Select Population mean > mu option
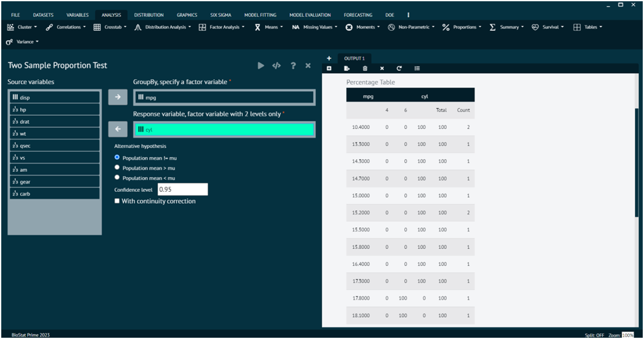This screenshot has height=339, width=644. click(117, 167)
